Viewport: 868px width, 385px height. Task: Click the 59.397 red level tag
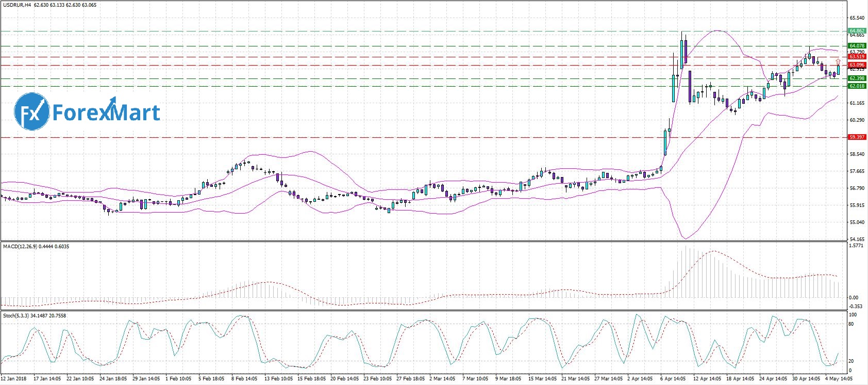857,137
